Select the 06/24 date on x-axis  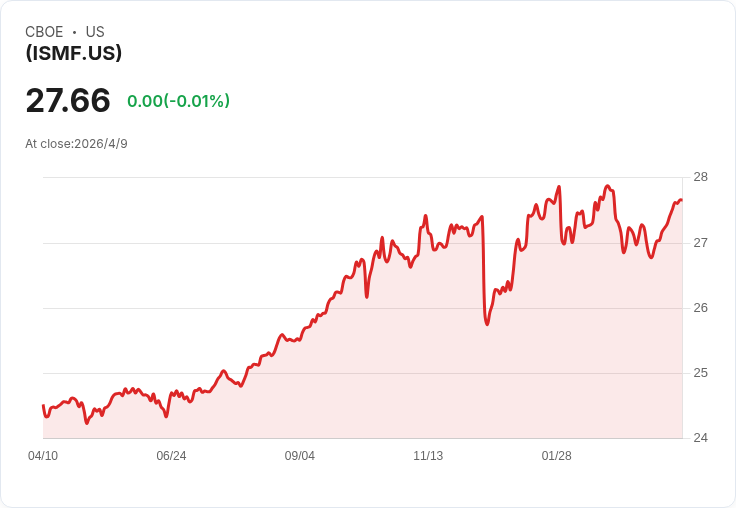(171, 456)
